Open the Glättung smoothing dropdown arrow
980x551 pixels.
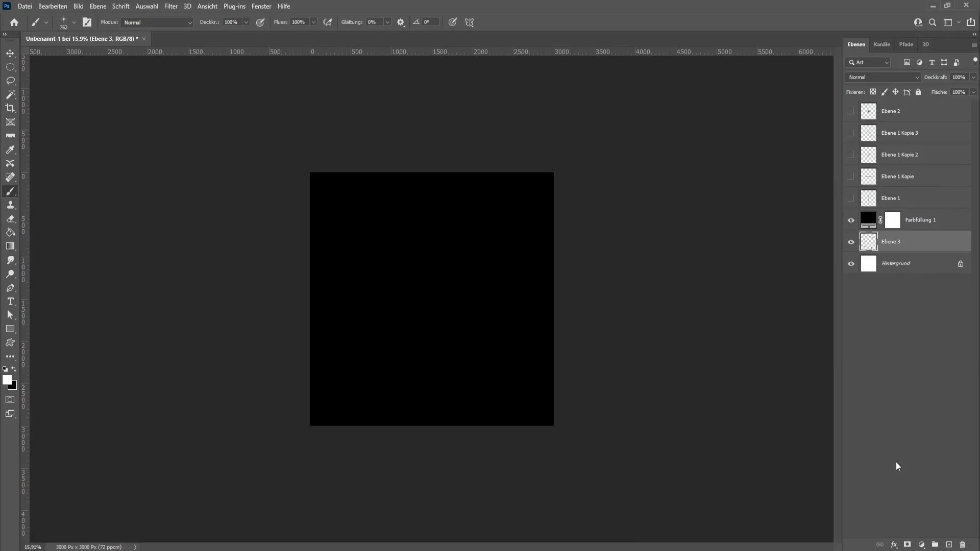[387, 22]
